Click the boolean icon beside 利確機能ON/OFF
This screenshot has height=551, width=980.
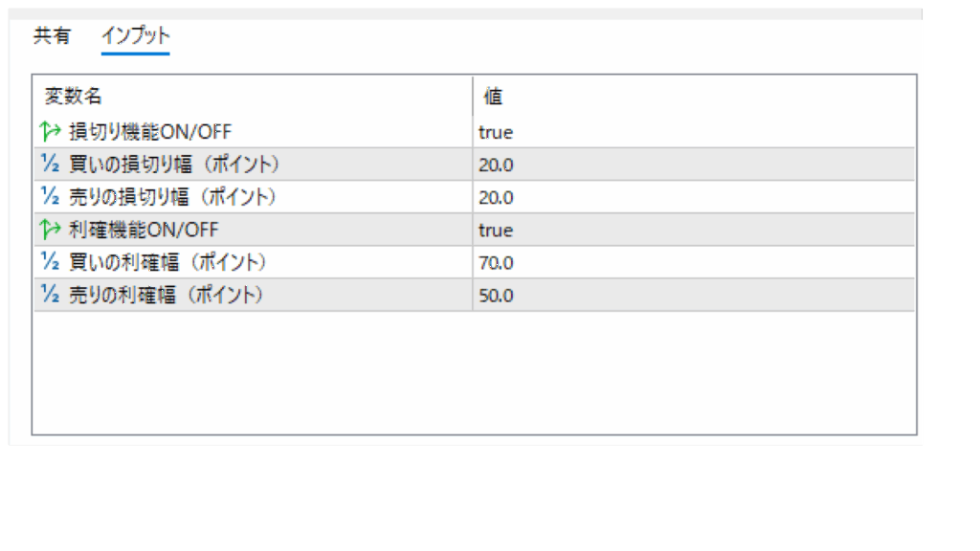pos(51,230)
